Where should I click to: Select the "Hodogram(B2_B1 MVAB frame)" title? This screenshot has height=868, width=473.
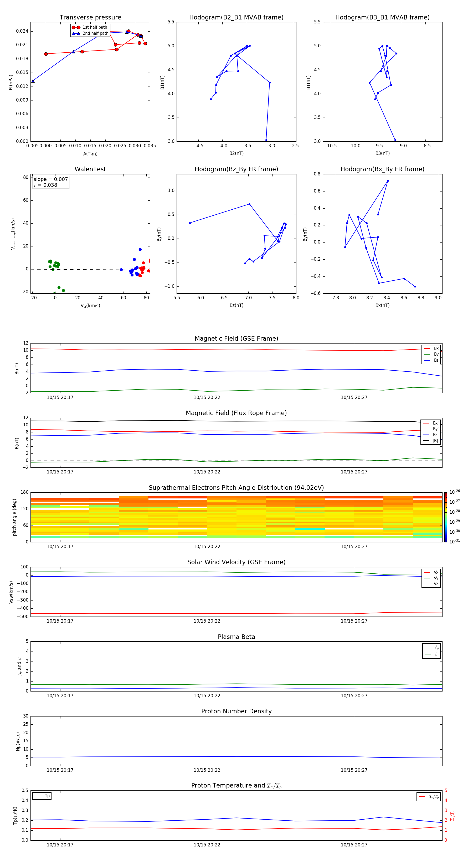236,18
